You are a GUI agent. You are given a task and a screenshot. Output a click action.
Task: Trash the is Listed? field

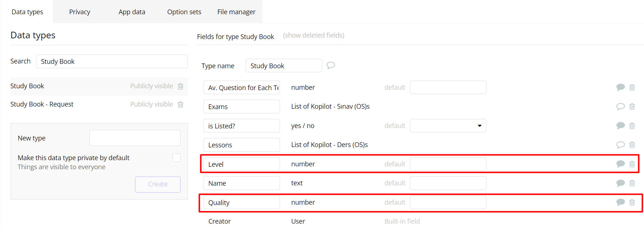point(632,126)
